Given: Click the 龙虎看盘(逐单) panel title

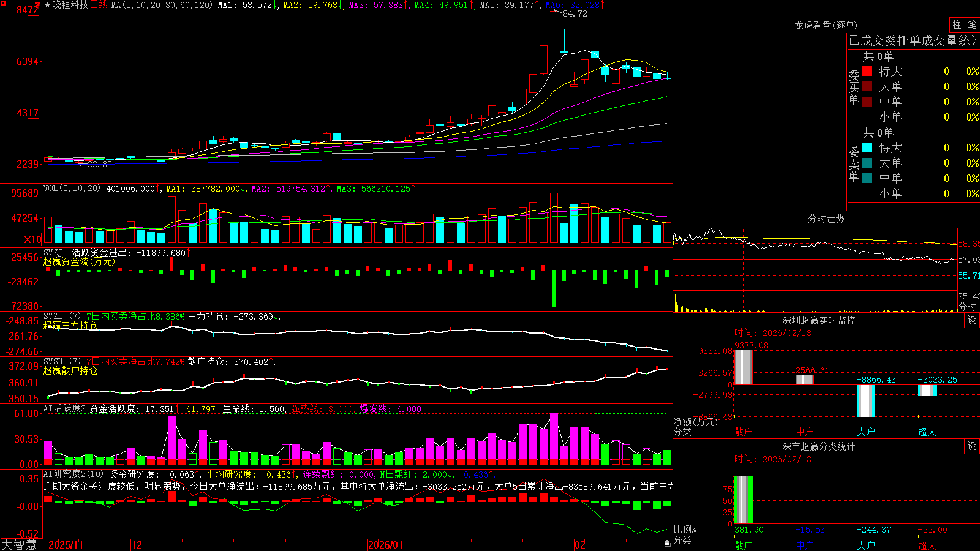Looking at the screenshot, I should click(826, 25).
